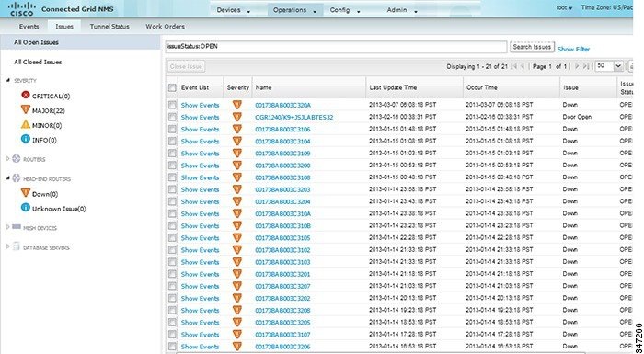Select All Closed Issues in sidebar
Image resolution: width=644 pixels, height=354 pixels.
pyautogui.click(x=38, y=62)
